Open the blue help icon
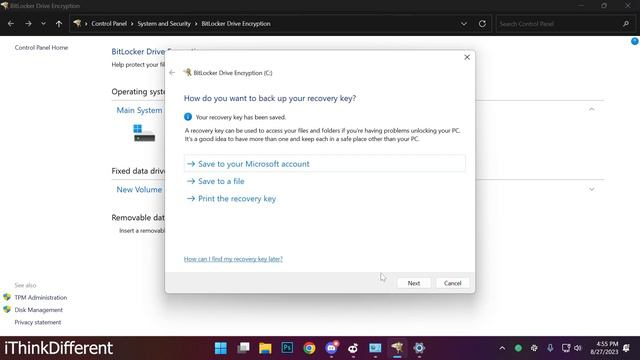The image size is (640, 360). click(x=635, y=41)
